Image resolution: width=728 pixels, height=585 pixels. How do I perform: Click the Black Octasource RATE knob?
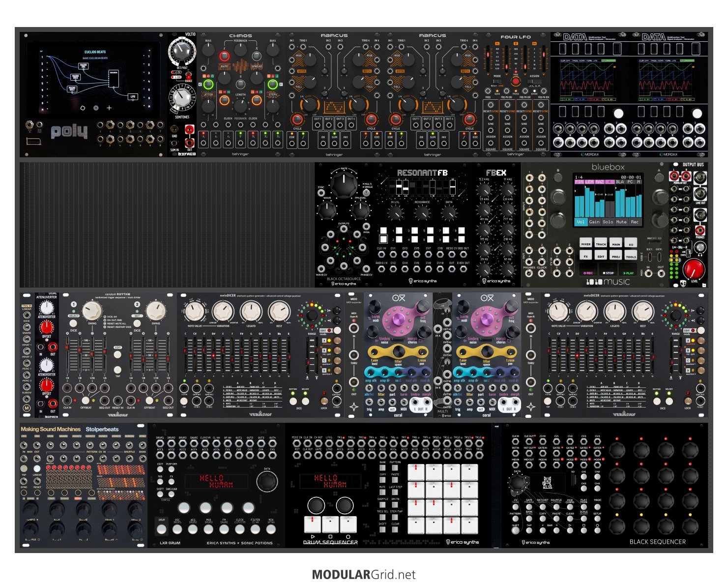pyautogui.click(x=344, y=185)
